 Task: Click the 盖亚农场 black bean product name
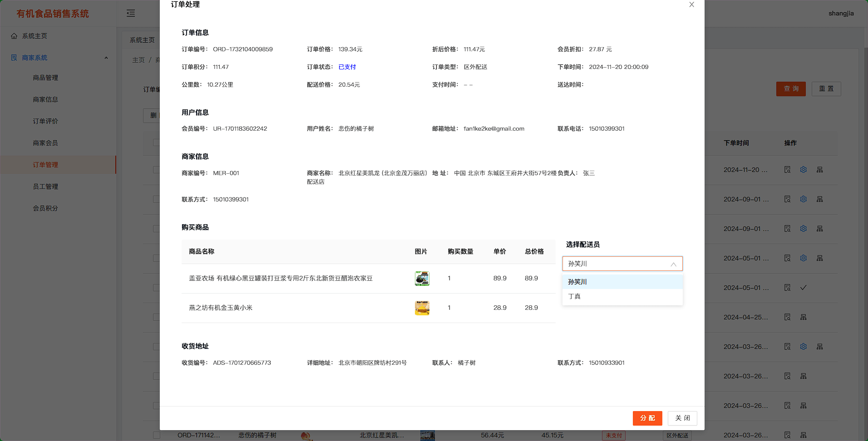click(281, 278)
